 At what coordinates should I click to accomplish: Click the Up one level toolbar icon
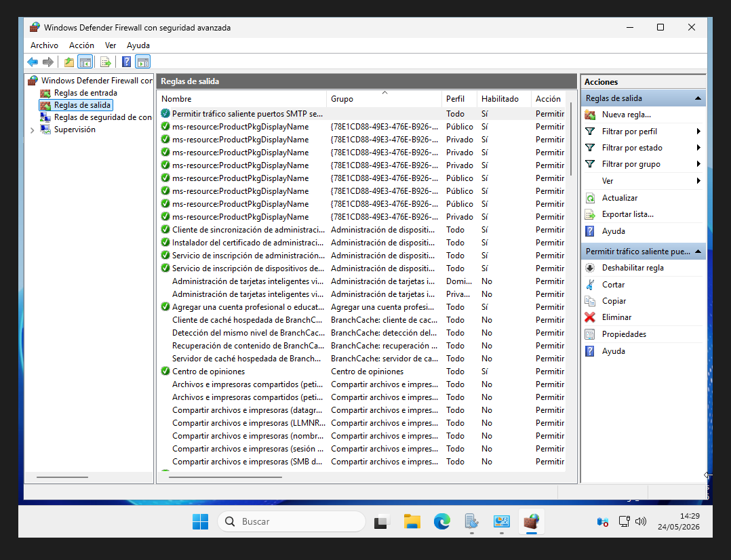(x=69, y=62)
